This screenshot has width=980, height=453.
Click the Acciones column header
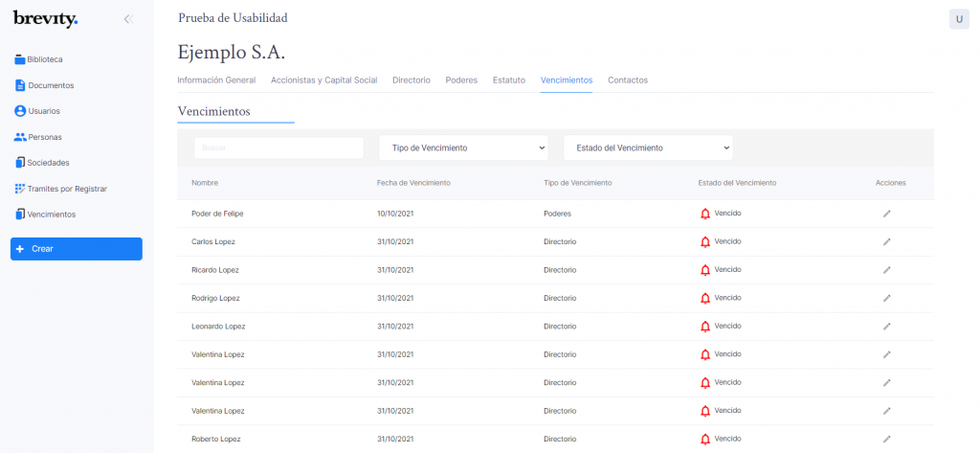(891, 183)
